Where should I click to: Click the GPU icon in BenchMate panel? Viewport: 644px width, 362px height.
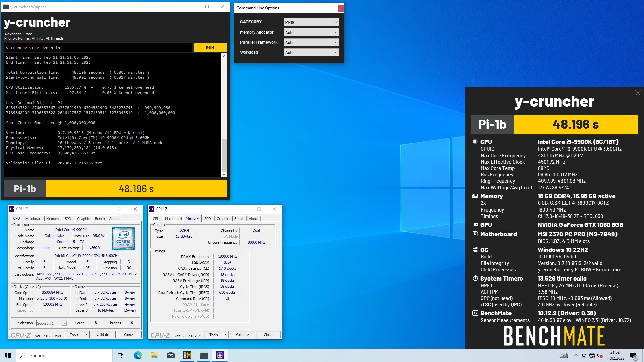coord(475,225)
